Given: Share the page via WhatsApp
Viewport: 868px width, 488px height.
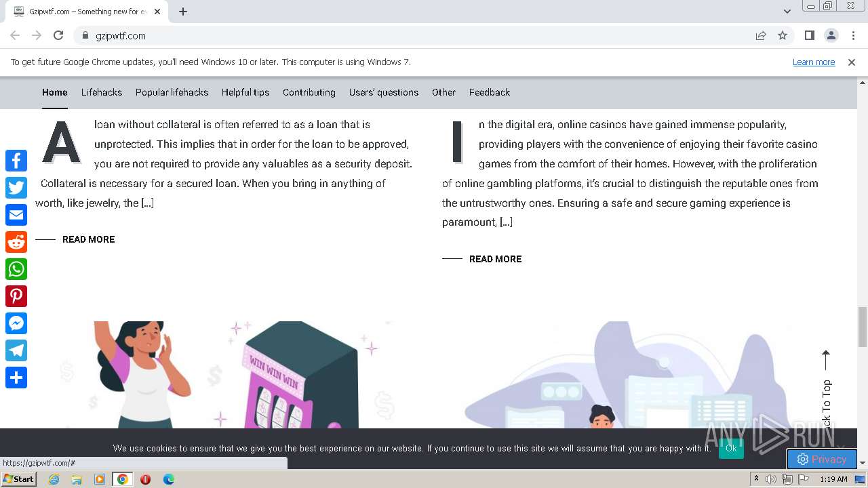Looking at the screenshot, I should click(16, 269).
